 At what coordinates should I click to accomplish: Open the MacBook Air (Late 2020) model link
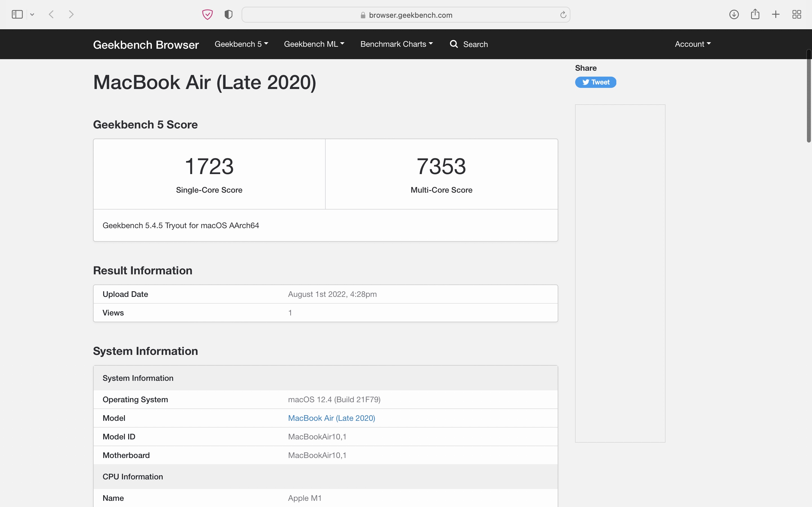coord(331,418)
